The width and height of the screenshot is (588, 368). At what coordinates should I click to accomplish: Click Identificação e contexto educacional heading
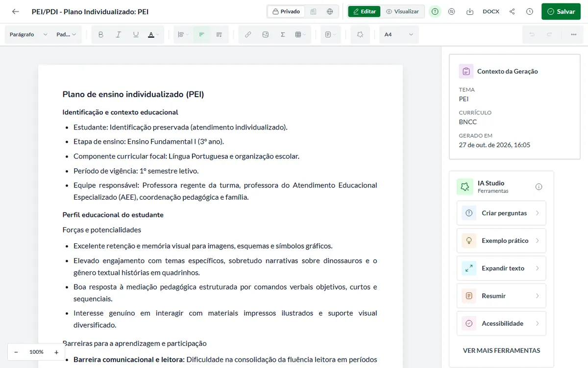(120, 112)
